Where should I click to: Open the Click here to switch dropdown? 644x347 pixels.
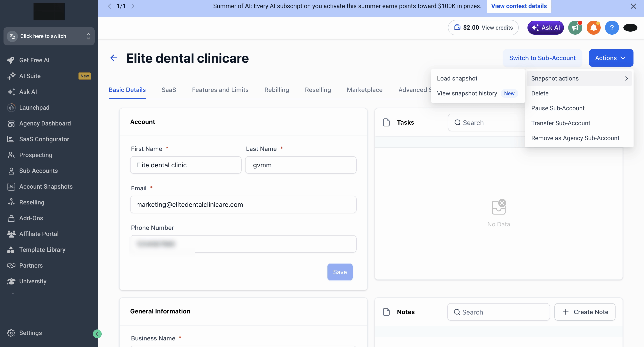point(49,36)
